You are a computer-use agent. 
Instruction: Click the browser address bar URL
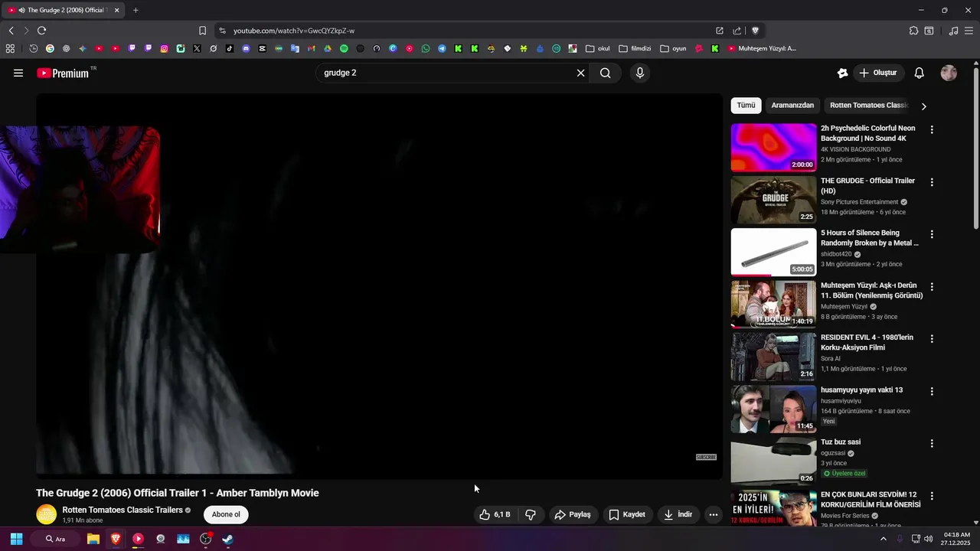pos(294,31)
